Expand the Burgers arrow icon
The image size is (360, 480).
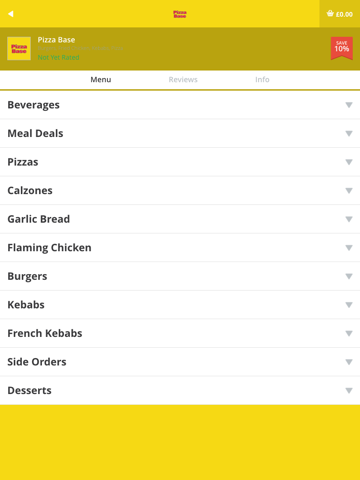[x=349, y=276]
